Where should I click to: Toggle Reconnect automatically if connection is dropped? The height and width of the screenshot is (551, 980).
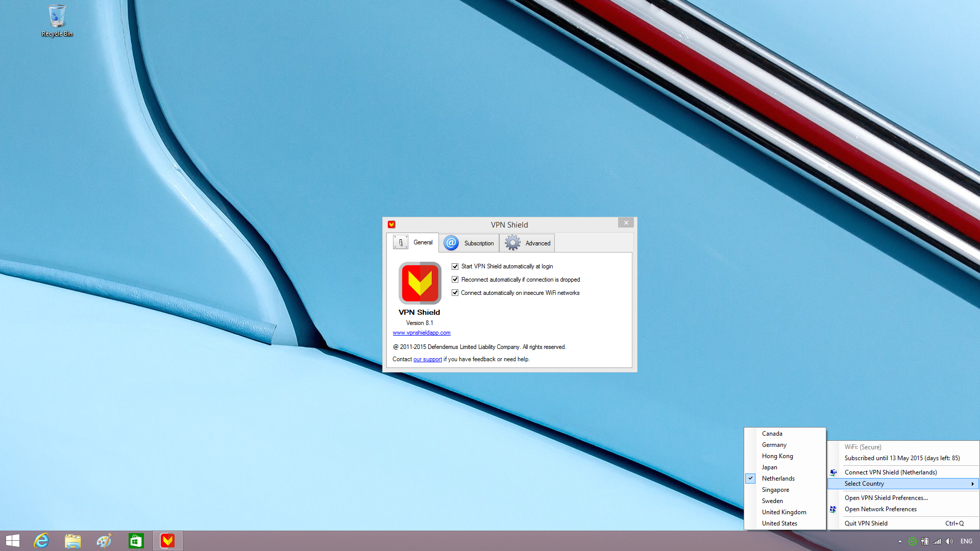click(455, 280)
